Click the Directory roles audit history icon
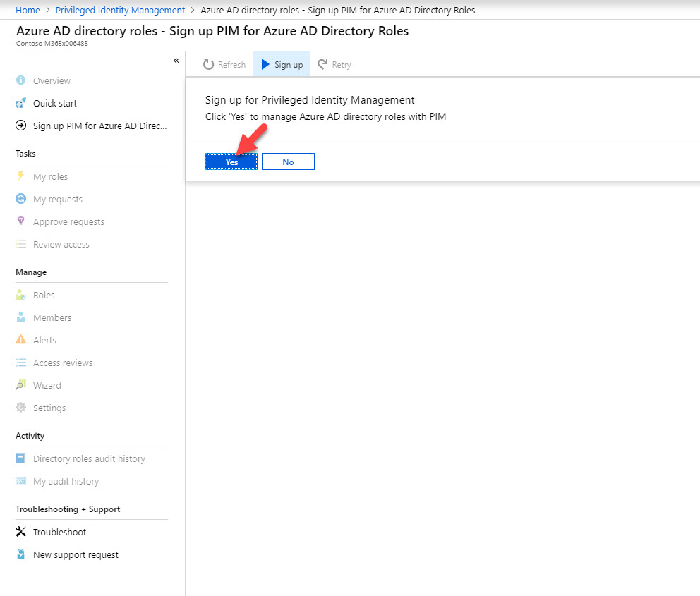Image resolution: width=700 pixels, height=596 pixels. pyautogui.click(x=20, y=458)
